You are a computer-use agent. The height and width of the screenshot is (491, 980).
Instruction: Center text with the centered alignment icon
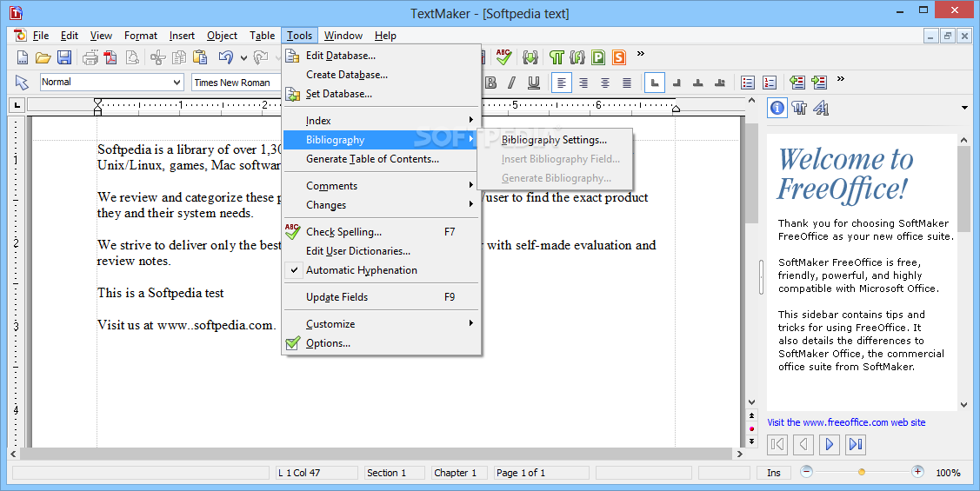tap(605, 83)
